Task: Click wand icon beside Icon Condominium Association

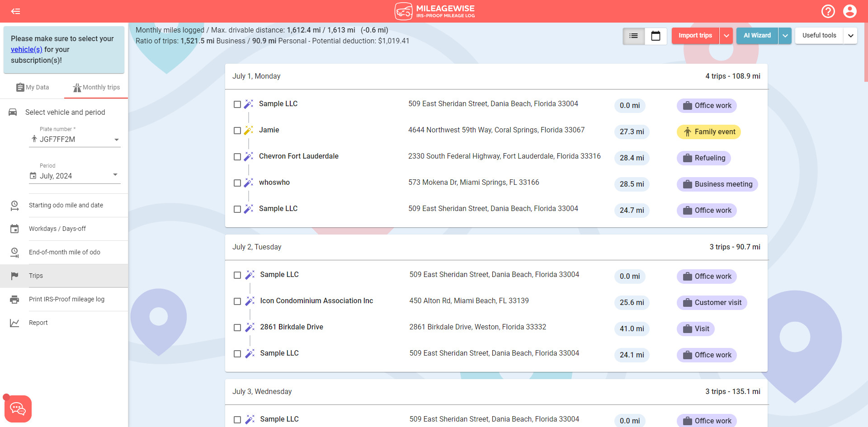Action: [x=250, y=301]
